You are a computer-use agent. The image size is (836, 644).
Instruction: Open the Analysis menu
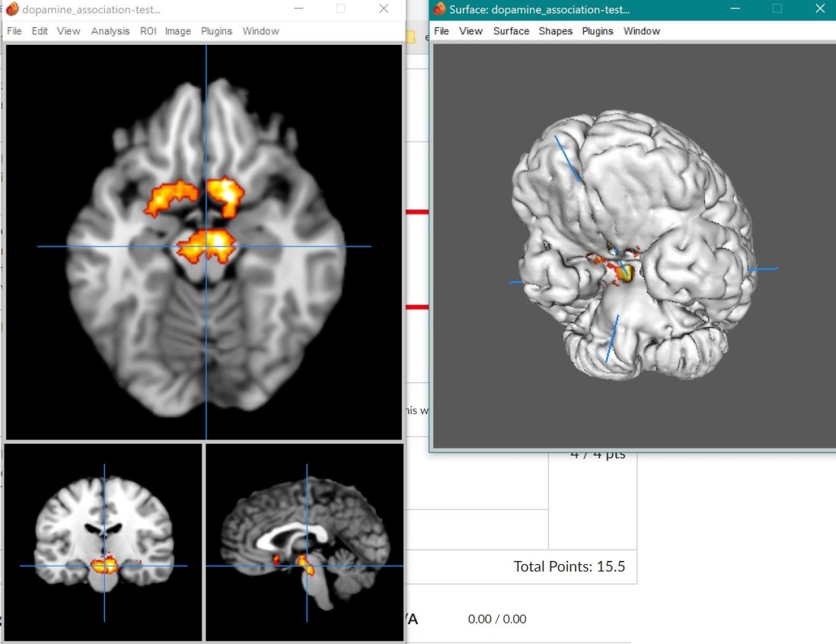coord(110,31)
